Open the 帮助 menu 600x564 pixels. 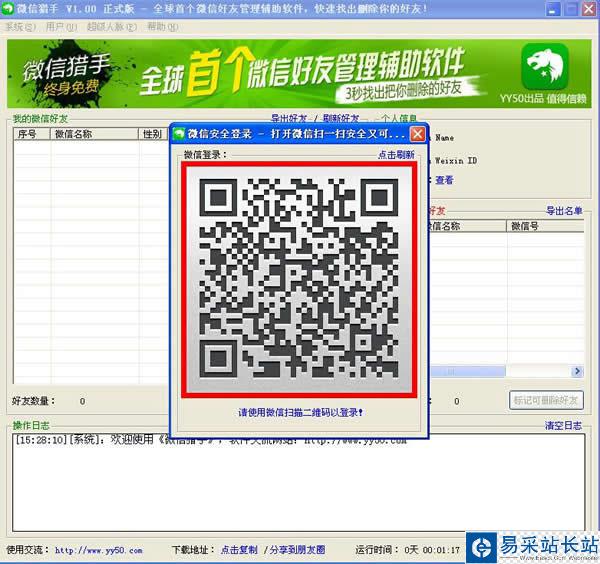tap(163, 27)
